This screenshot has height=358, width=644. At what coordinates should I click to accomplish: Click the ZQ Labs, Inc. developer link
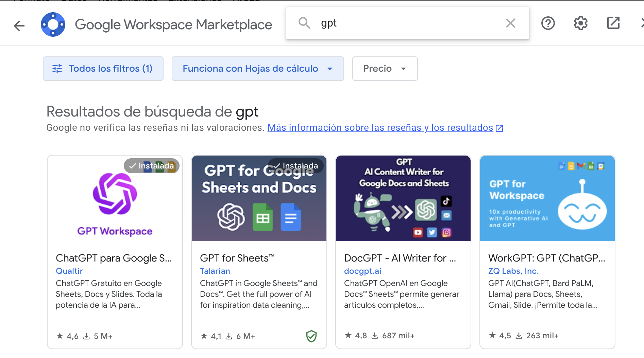tap(513, 271)
